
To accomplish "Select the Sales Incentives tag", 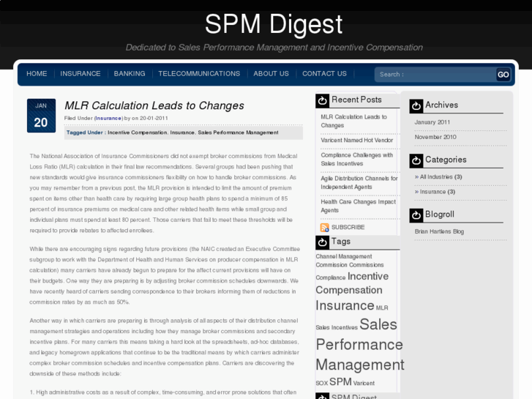I will click(x=337, y=328).
